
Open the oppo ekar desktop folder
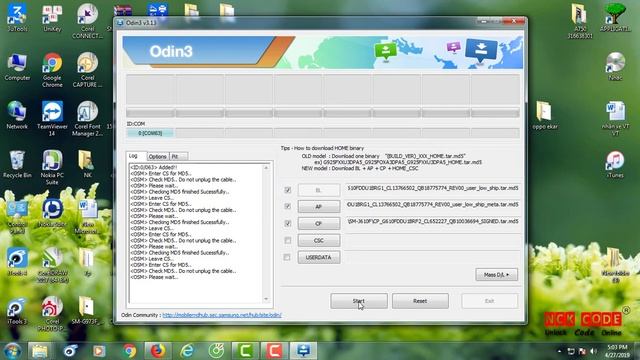click(545, 115)
